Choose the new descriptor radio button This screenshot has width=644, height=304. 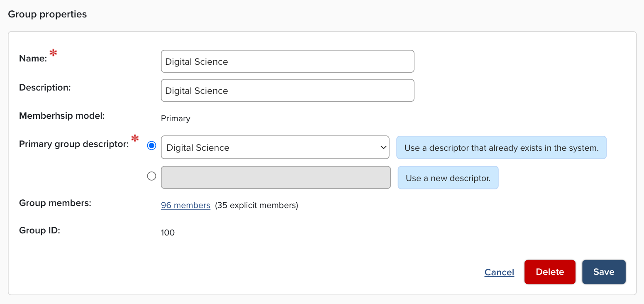[152, 176]
